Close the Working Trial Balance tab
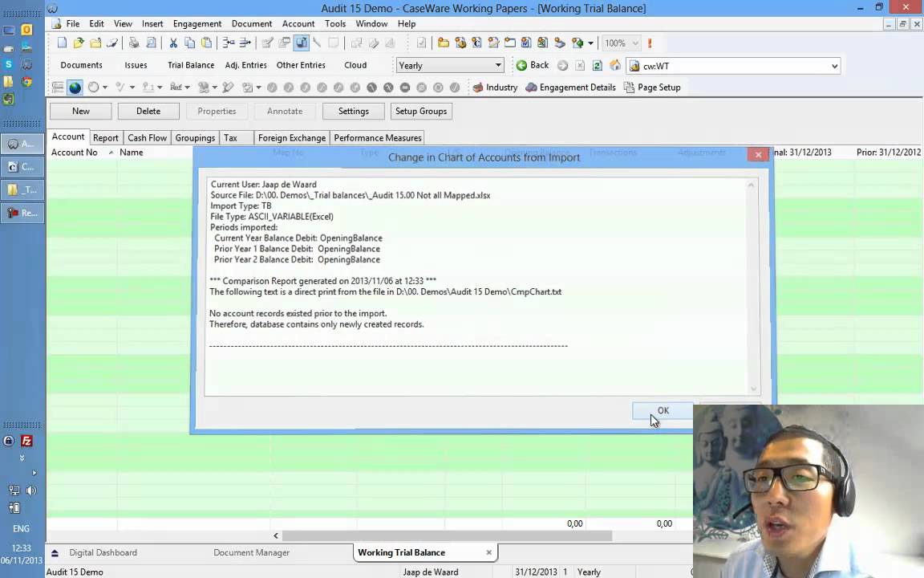The width and height of the screenshot is (924, 578). tap(488, 552)
